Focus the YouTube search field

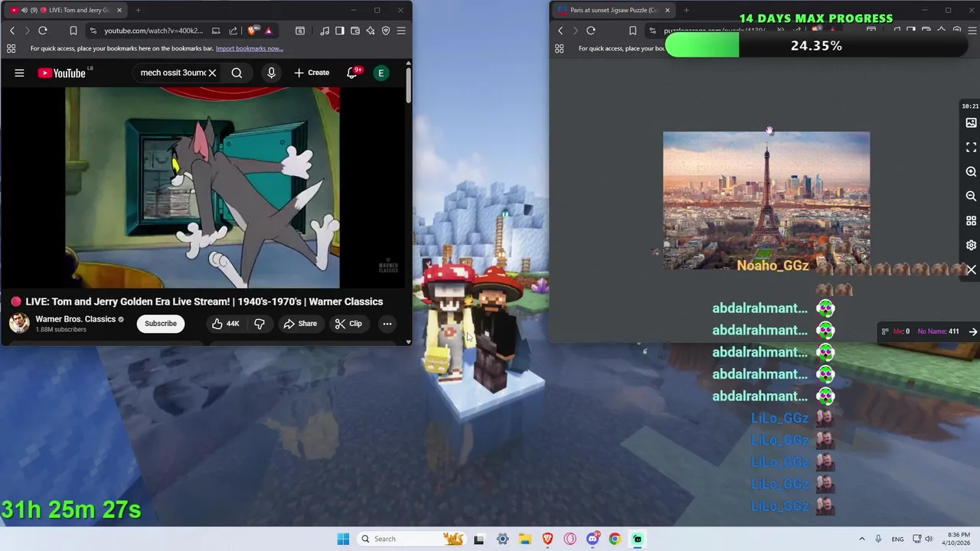[172, 73]
